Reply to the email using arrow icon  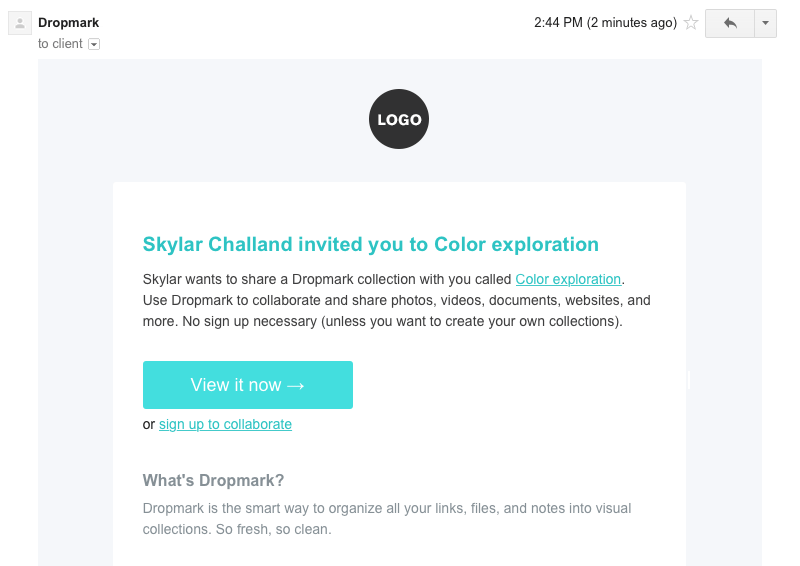point(730,23)
